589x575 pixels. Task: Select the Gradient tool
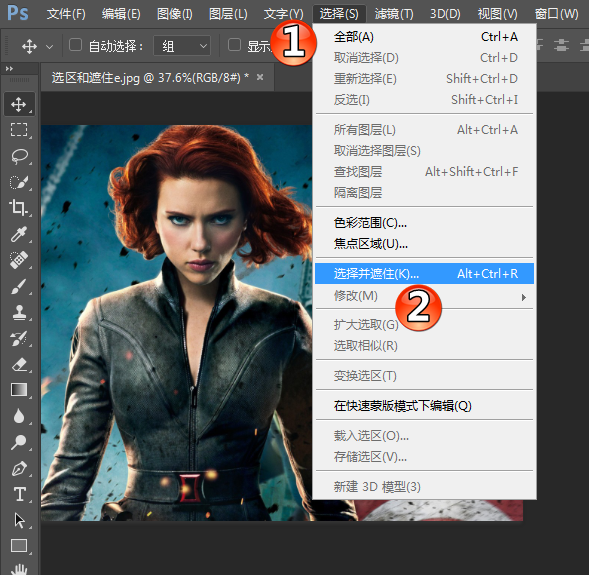pos(19,390)
